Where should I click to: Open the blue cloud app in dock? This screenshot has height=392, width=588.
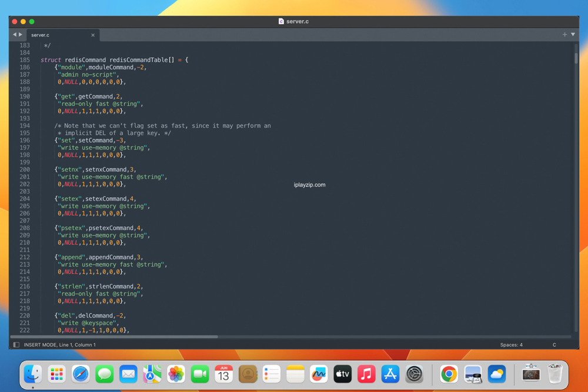point(497,374)
